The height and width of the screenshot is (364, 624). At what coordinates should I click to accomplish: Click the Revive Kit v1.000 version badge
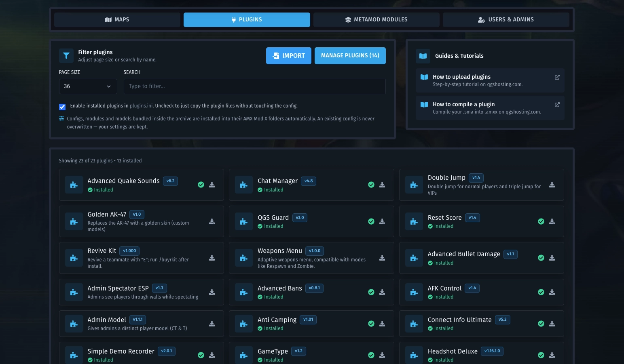point(129,251)
